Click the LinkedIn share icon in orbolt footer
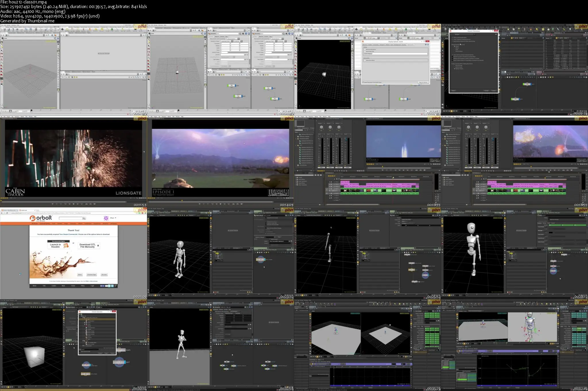 click(112, 286)
